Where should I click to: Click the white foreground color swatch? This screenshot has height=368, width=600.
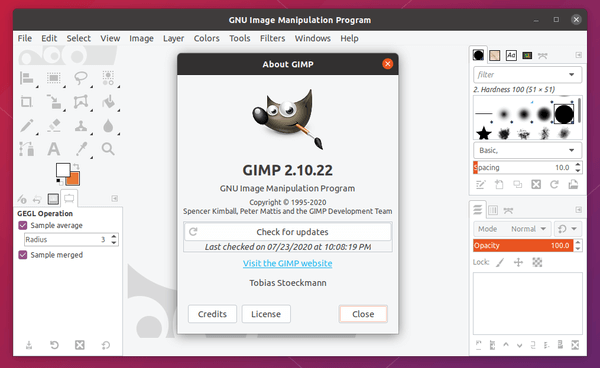pos(63,170)
